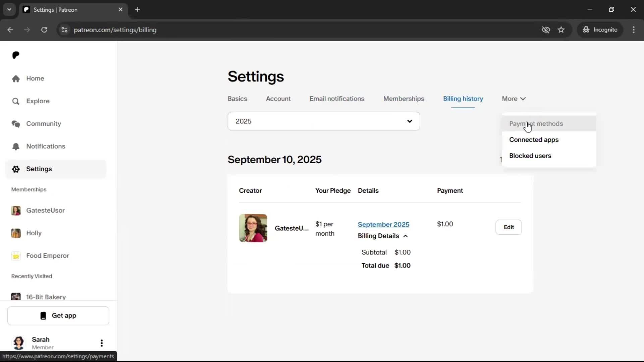Switch to the Account tab

(278, 99)
